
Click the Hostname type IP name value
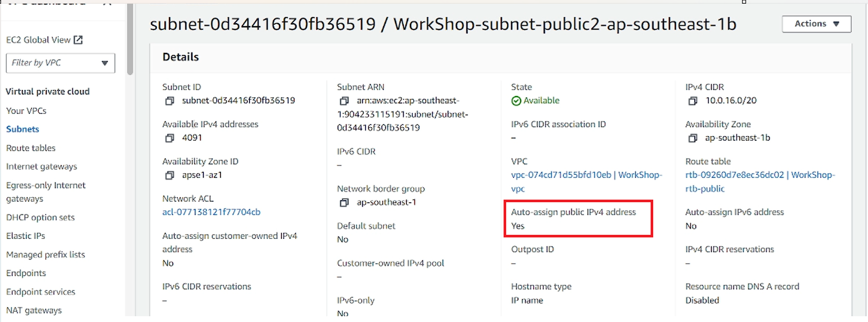click(x=527, y=300)
